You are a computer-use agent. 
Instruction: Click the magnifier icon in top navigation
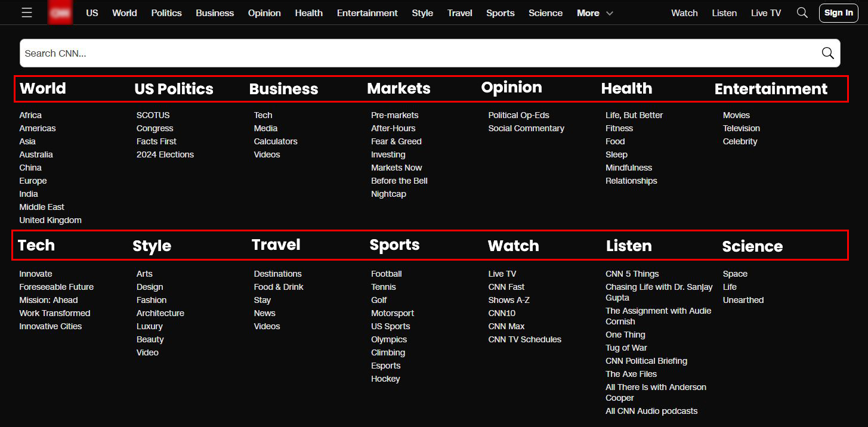coord(802,13)
